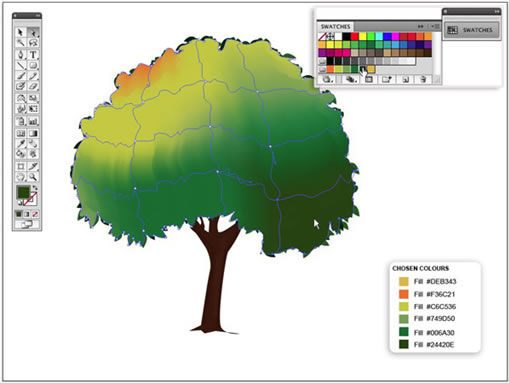Switch to Gradient fill mode button
Image resolution: width=509 pixels, height=383 pixels.
pos(27,214)
